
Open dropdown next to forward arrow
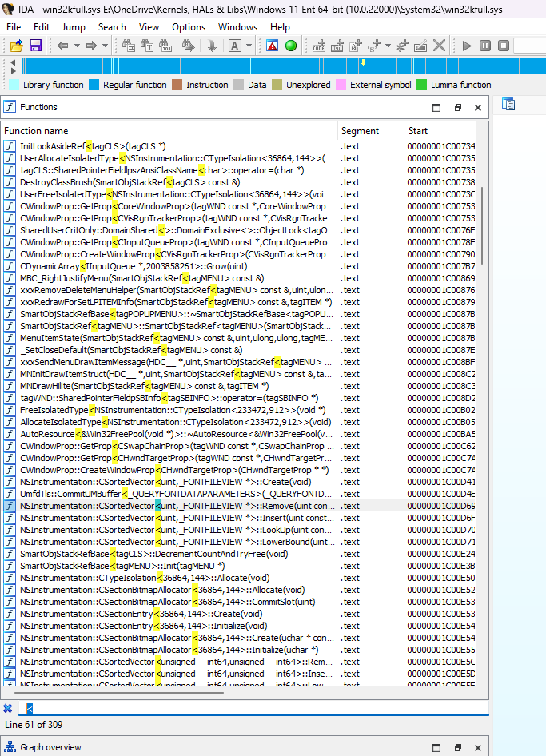click(x=104, y=46)
